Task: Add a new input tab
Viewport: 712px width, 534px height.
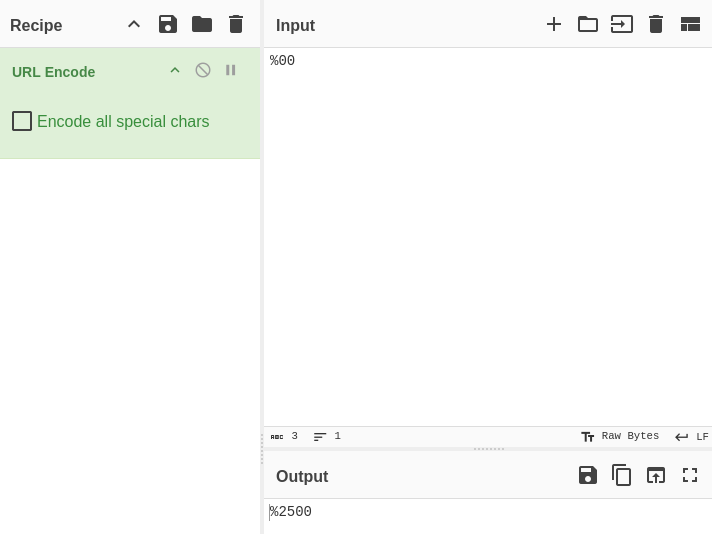Action: 554,24
